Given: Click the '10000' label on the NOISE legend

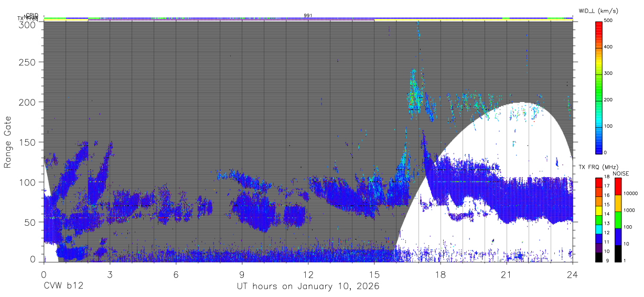Looking at the screenshot, I should point(631,193).
